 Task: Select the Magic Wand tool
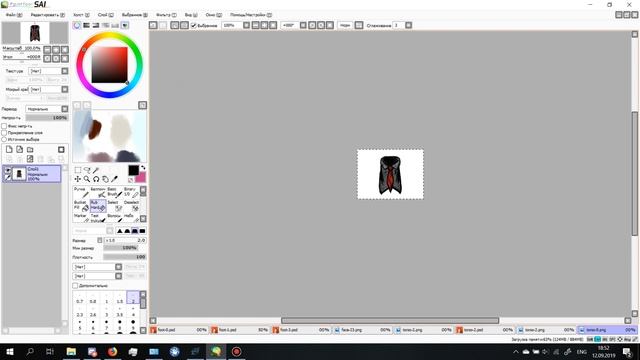coord(96,170)
